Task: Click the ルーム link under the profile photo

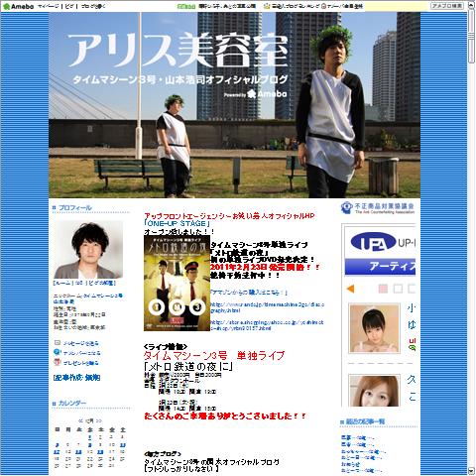Action: [62, 283]
